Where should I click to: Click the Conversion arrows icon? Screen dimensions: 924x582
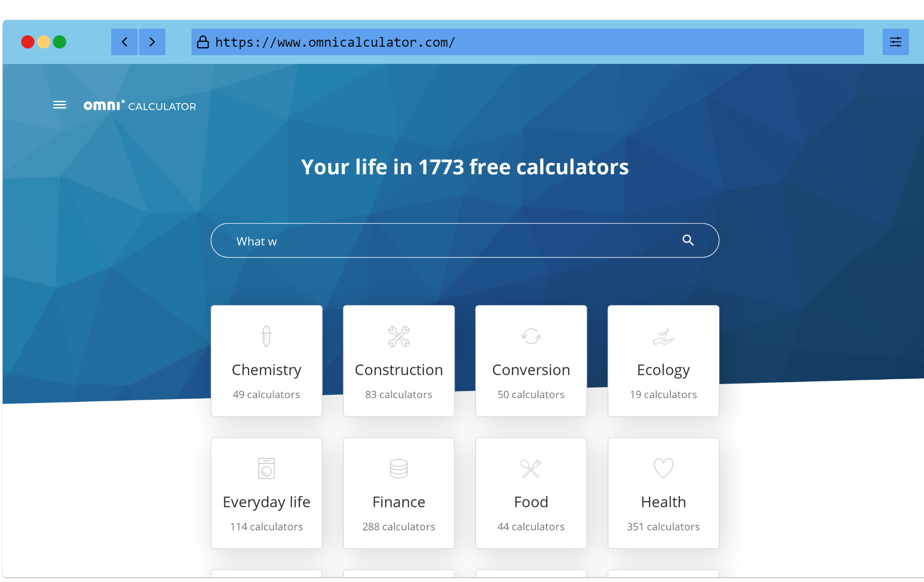point(531,336)
